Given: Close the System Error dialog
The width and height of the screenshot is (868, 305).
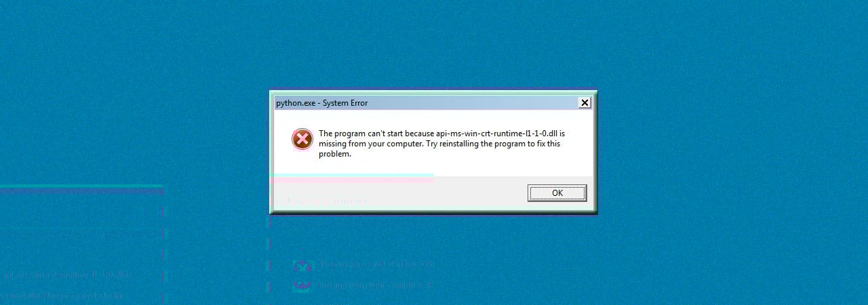Looking at the screenshot, I should click(585, 102).
